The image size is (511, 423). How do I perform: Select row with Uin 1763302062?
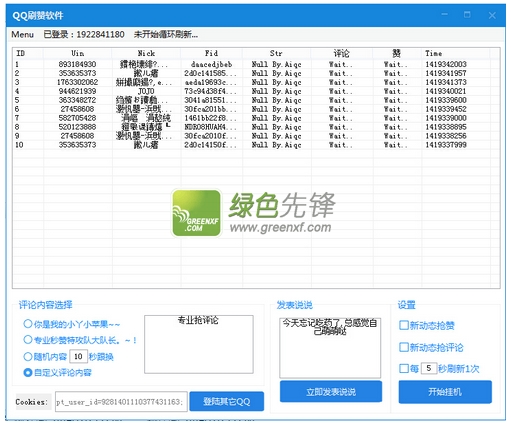click(256, 82)
